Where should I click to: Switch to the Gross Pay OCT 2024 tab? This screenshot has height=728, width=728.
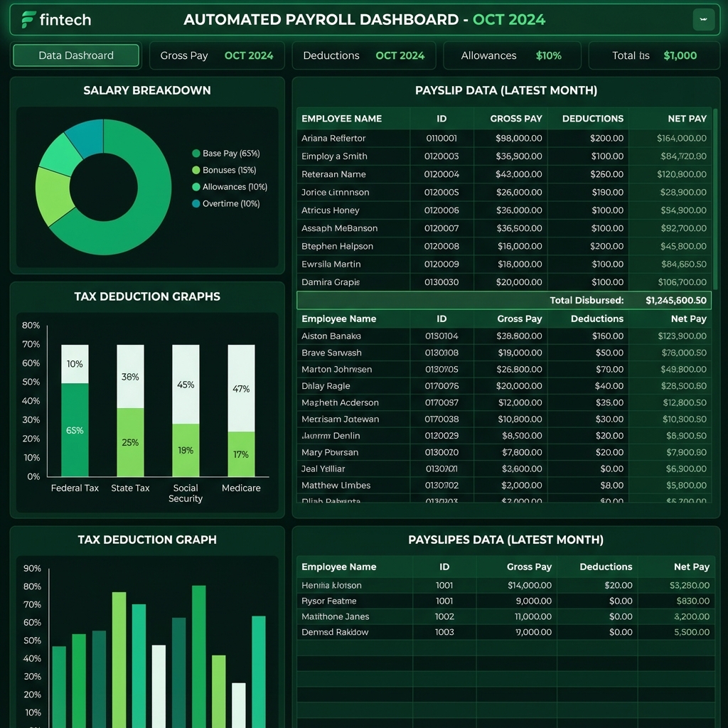[x=218, y=54]
